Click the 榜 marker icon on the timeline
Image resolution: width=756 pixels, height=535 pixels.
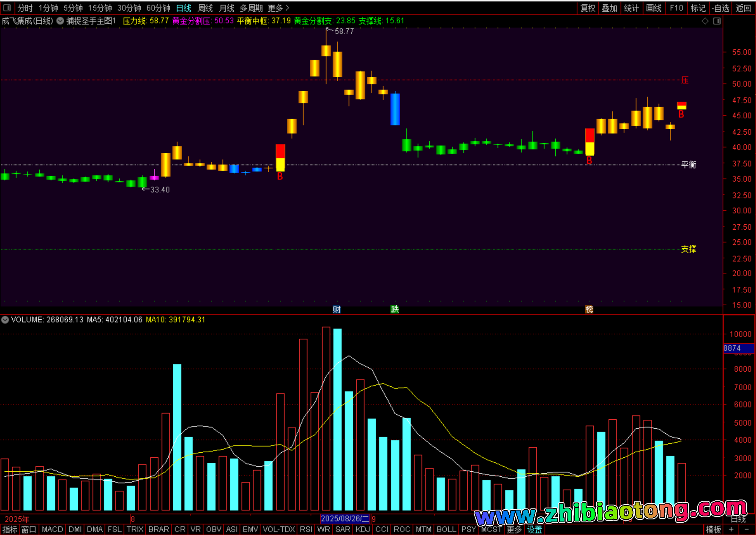tap(589, 310)
